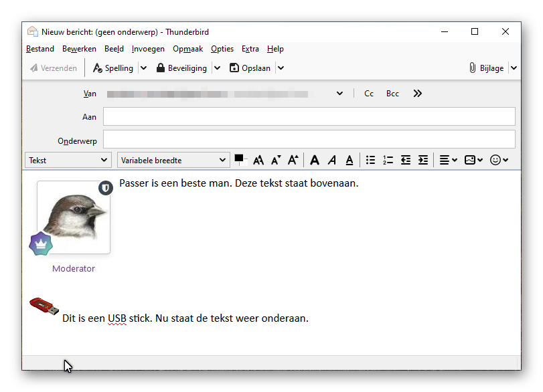The width and height of the screenshot is (543, 392).
Task: Expand the Bijlage dropdown arrow
Action: tap(514, 68)
